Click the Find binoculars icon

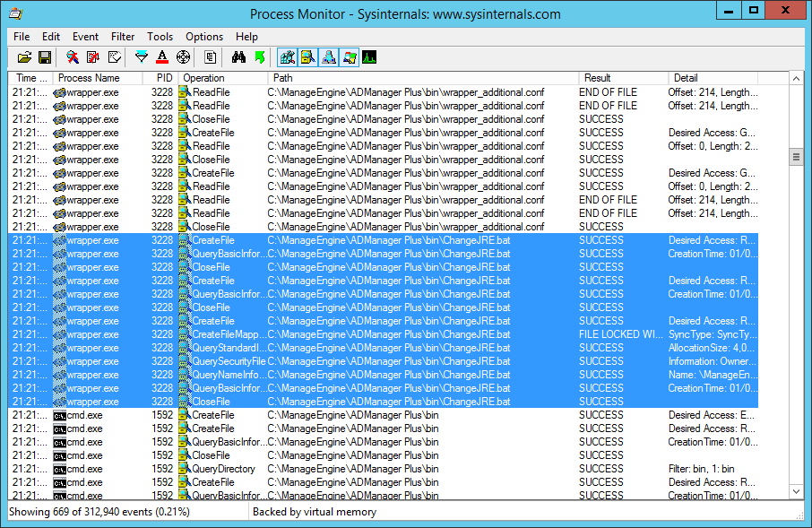(238, 57)
